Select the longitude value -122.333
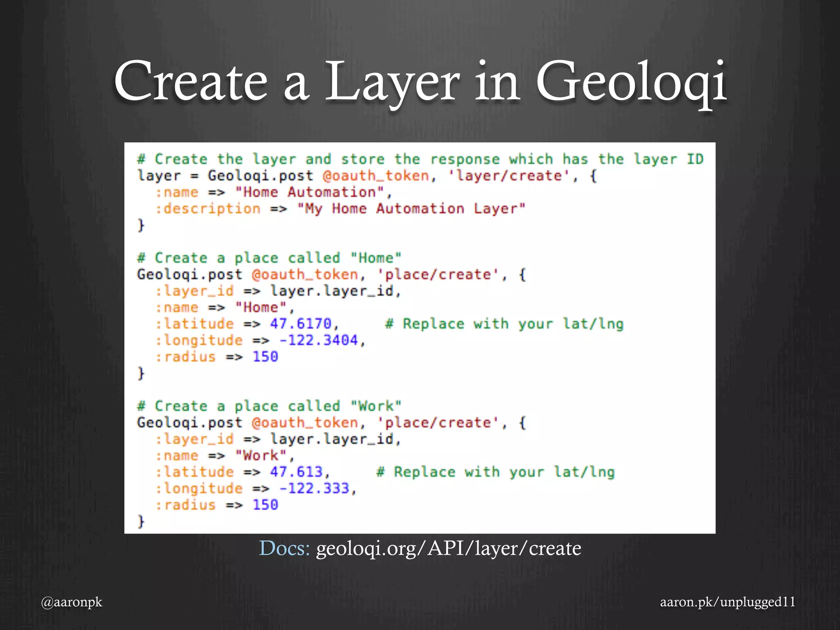This screenshot has width=840, height=630. pyautogui.click(x=314, y=488)
